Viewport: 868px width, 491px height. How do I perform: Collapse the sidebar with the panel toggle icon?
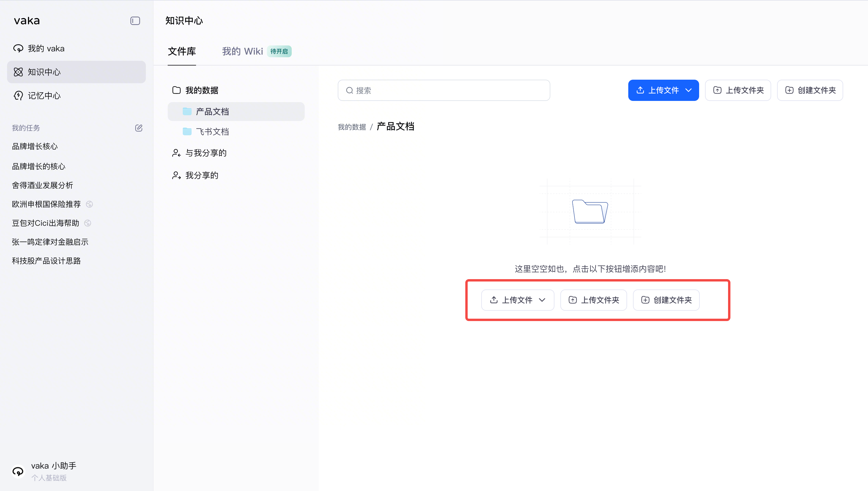pyautogui.click(x=135, y=21)
